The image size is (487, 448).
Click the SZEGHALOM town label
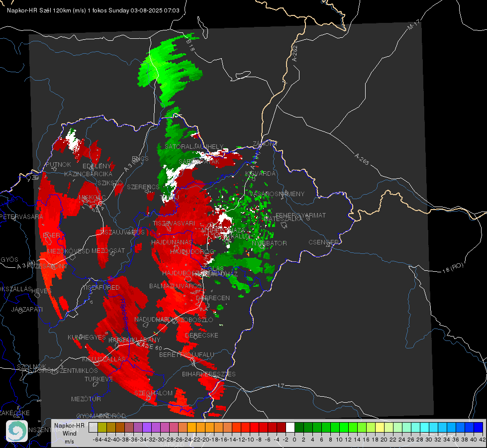[153, 393]
